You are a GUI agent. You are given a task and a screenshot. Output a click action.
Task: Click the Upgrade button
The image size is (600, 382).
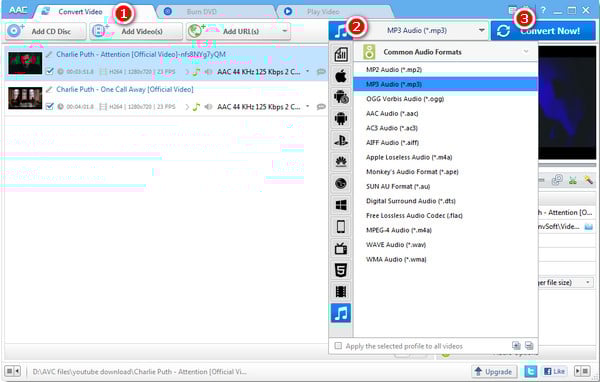pyautogui.click(x=494, y=371)
